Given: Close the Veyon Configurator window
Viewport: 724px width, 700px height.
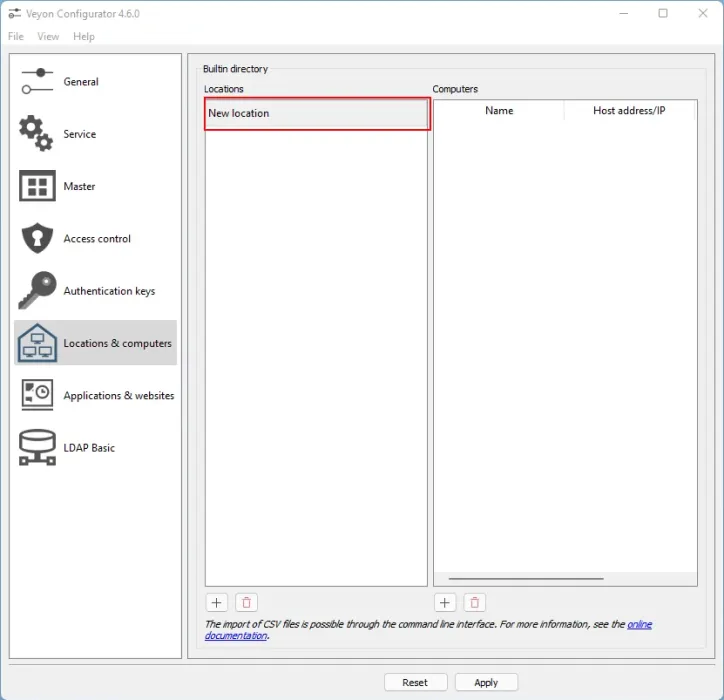Looking at the screenshot, I should click(x=702, y=13).
